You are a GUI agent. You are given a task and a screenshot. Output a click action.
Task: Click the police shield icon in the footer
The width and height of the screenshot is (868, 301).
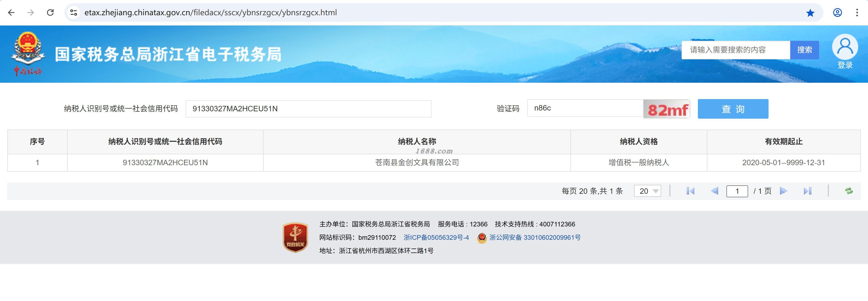482,238
